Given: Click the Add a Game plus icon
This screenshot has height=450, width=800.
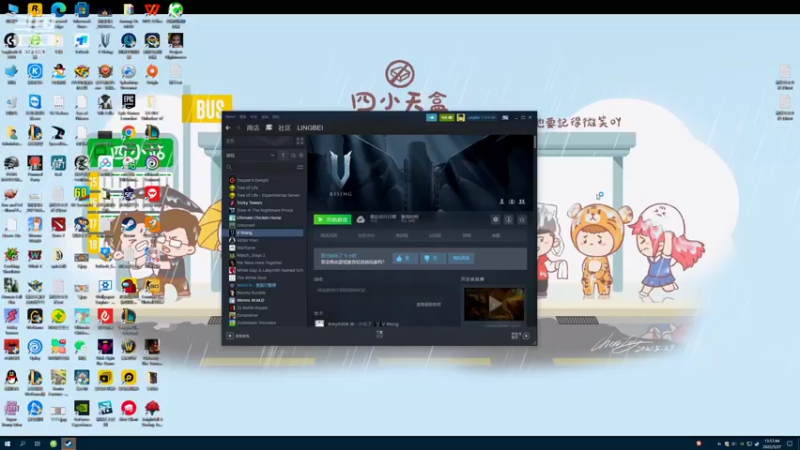Looking at the screenshot, I should point(230,336).
